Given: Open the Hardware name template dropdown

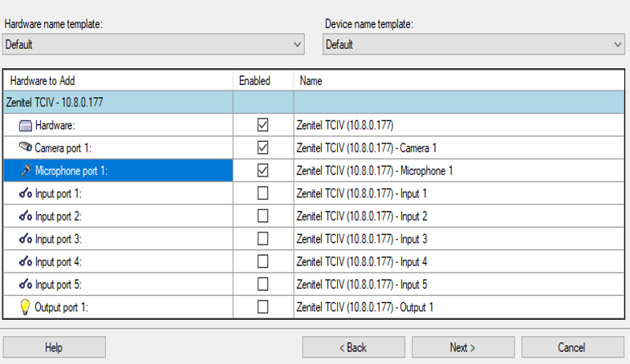Looking at the screenshot, I should 153,45.
